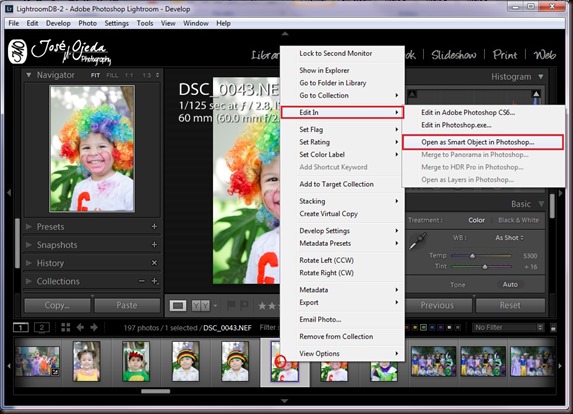Choose Open as Smart Object in Photoshop
The image size is (573, 414).
(x=482, y=142)
